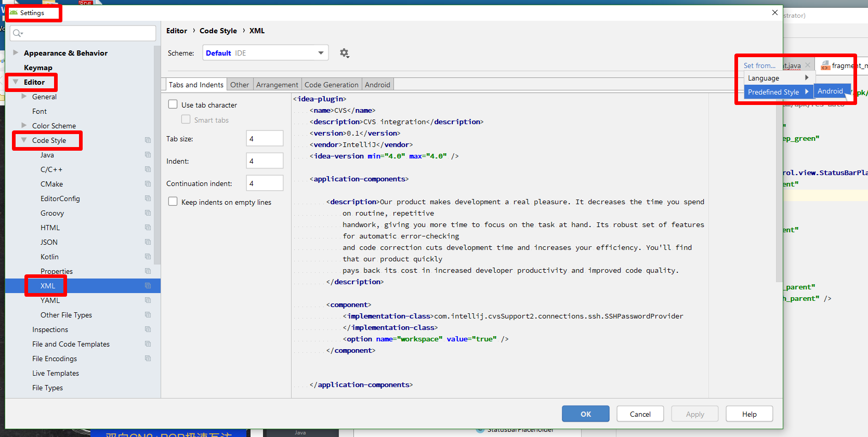Open the scheme actions gear icon
Screen dimensions: 868x437
(x=344, y=53)
